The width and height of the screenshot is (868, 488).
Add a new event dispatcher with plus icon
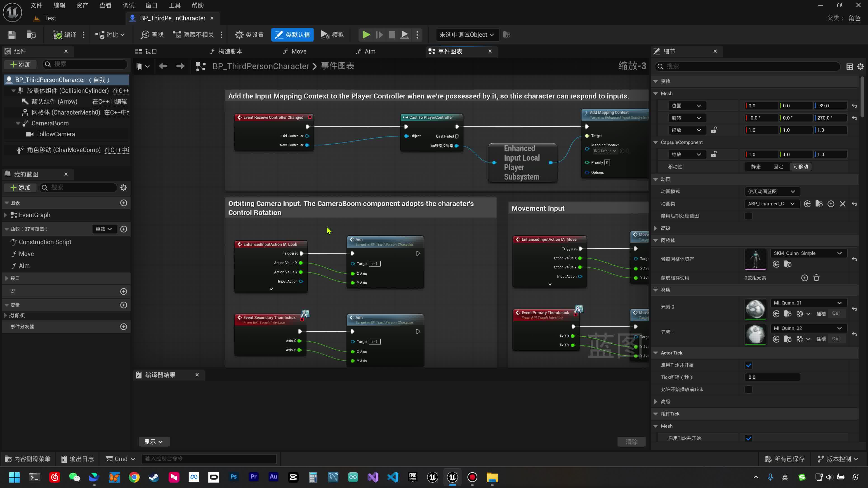point(124,327)
